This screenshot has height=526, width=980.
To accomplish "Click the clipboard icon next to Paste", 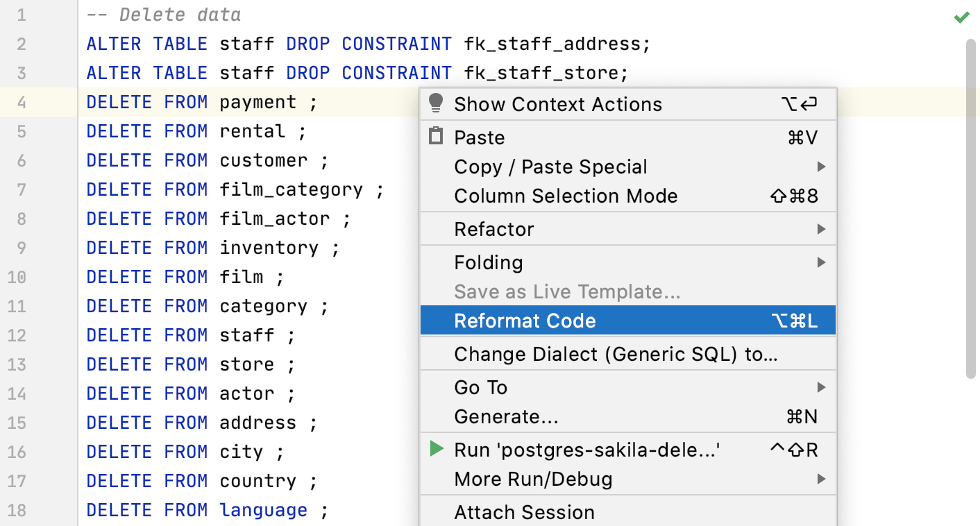I will 436,137.
